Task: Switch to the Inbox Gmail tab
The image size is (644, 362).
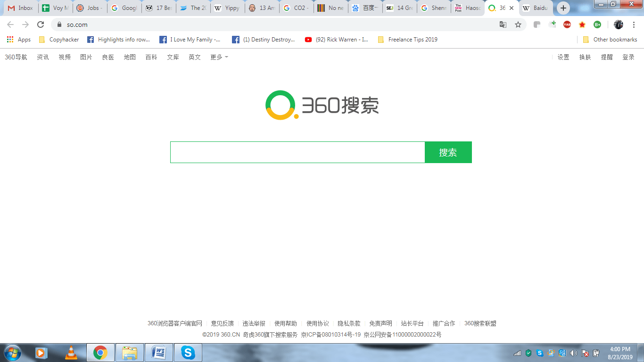Action: point(21,8)
